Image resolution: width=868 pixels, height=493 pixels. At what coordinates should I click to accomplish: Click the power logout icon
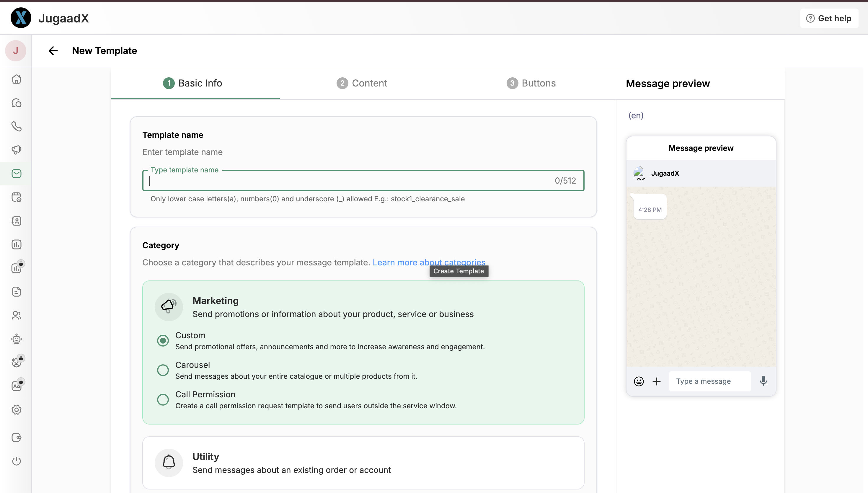[x=16, y=461]
